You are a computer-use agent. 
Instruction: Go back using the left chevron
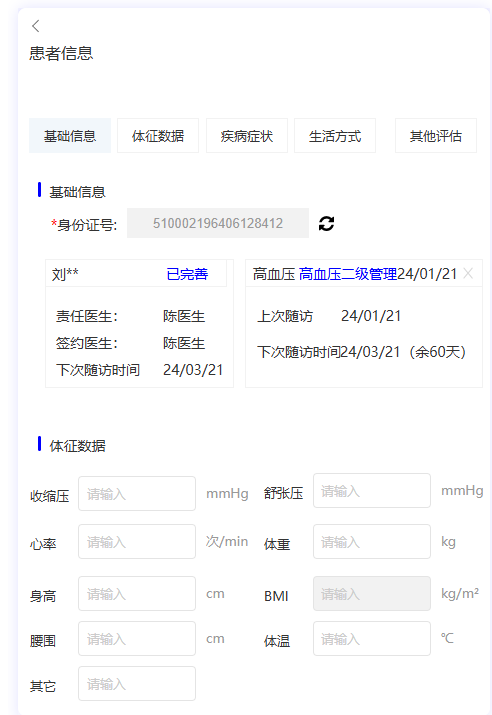(x=36, y=26)
